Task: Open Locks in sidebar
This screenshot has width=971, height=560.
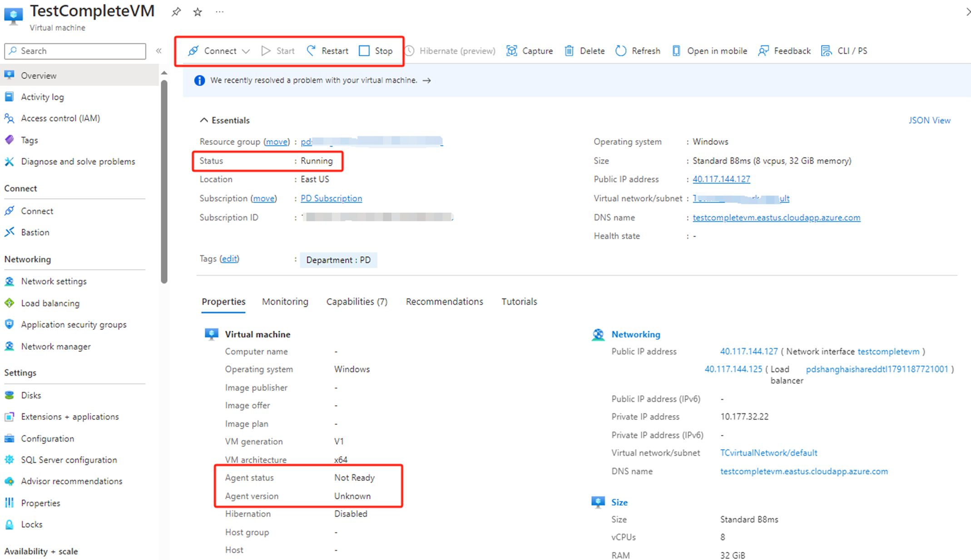Action: point(31,524)
